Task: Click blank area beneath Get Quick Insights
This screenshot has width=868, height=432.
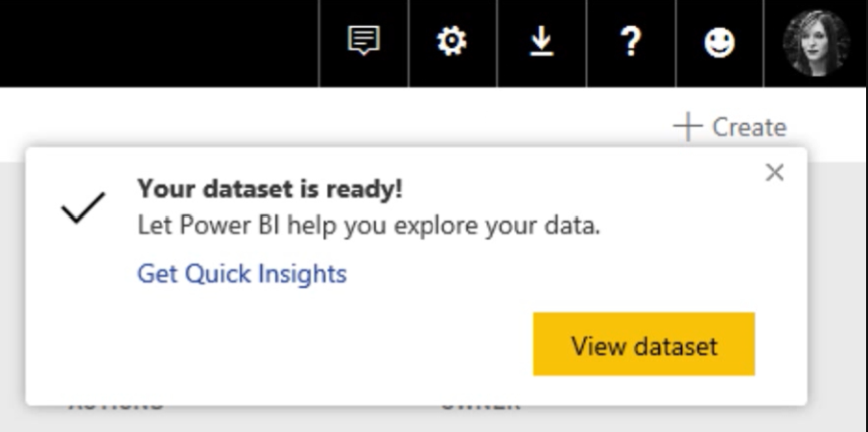Action: tap(277, 344)
